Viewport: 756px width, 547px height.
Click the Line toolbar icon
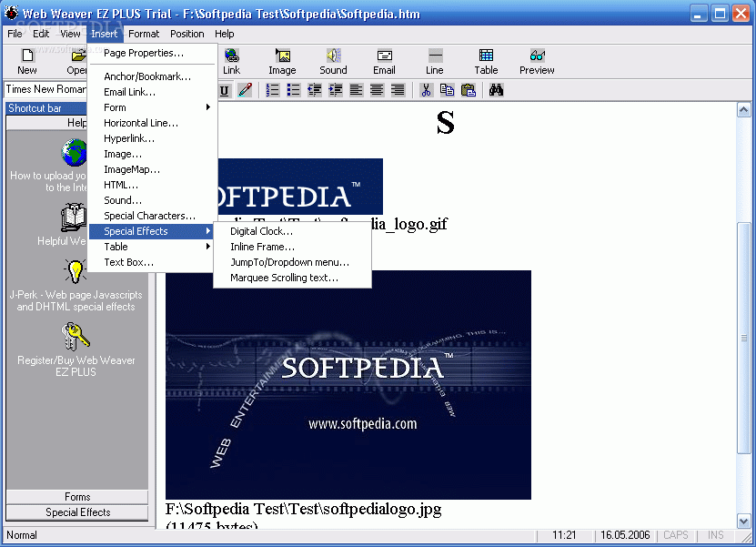[x=435, y=61]
